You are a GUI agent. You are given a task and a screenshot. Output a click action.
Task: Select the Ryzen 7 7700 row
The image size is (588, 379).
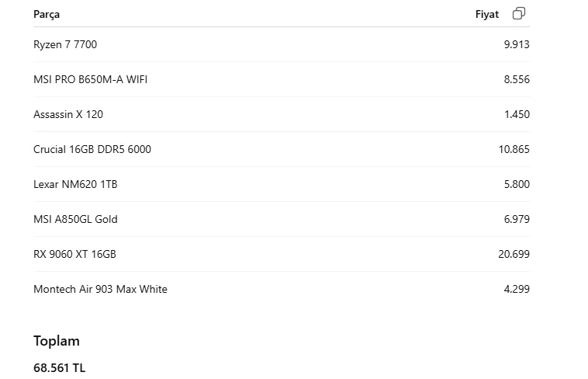[x=282, y=44]
